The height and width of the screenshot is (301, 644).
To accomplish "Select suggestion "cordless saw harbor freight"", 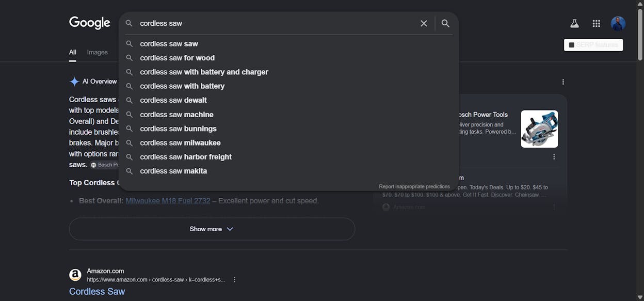I will (x=288, y=157).
